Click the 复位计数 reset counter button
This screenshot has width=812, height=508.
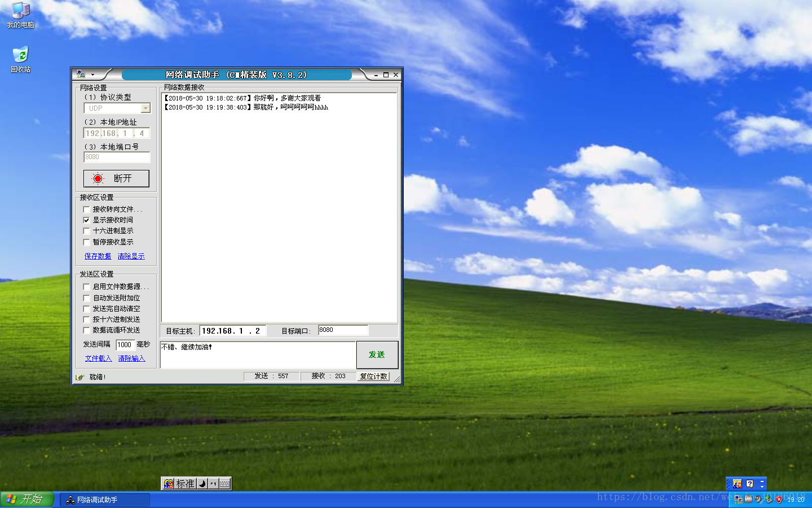coord(373,376)
